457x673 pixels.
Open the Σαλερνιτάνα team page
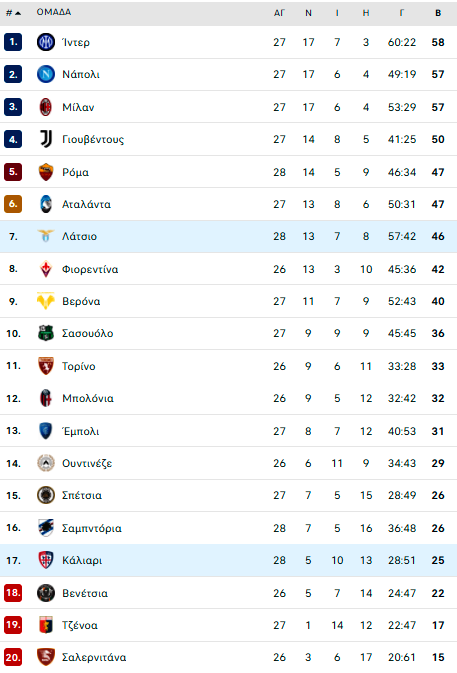point(94,657)
